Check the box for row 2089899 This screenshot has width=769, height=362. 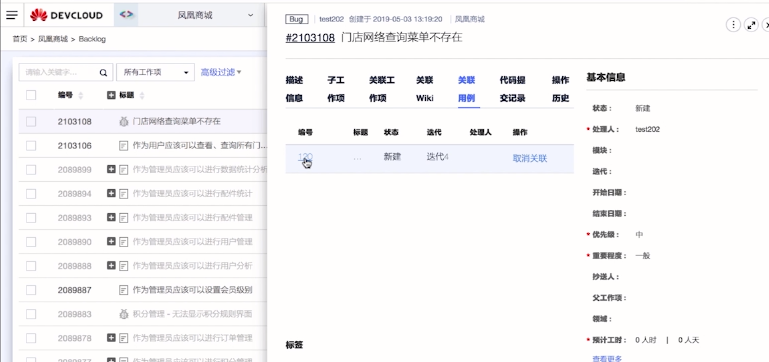pyautogui.click(x=31, y=170)
